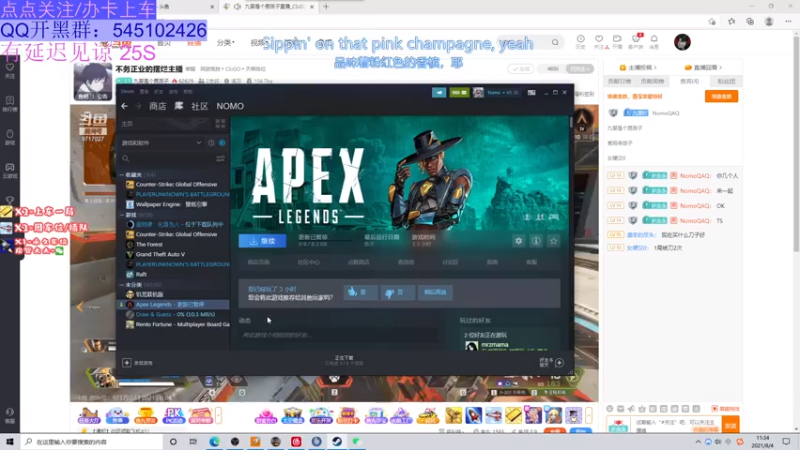Open the 商店 store tab in Steam
Image resolution: width=800 pixels, height=450 pixels.
click(x=157, y=106)
